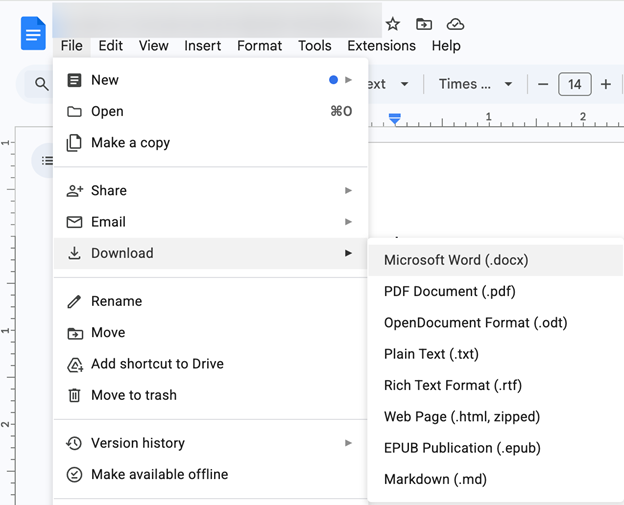
Task: Open the Format menu
Action: click(259, 46)
